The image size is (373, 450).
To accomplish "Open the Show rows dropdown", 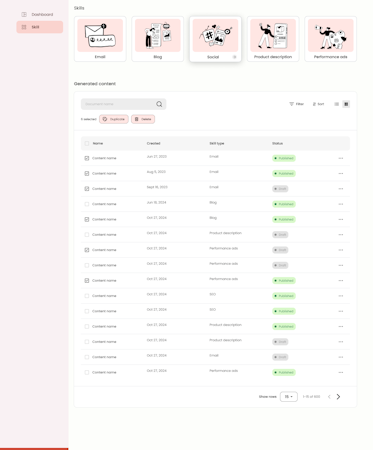I will pos(289,396).
